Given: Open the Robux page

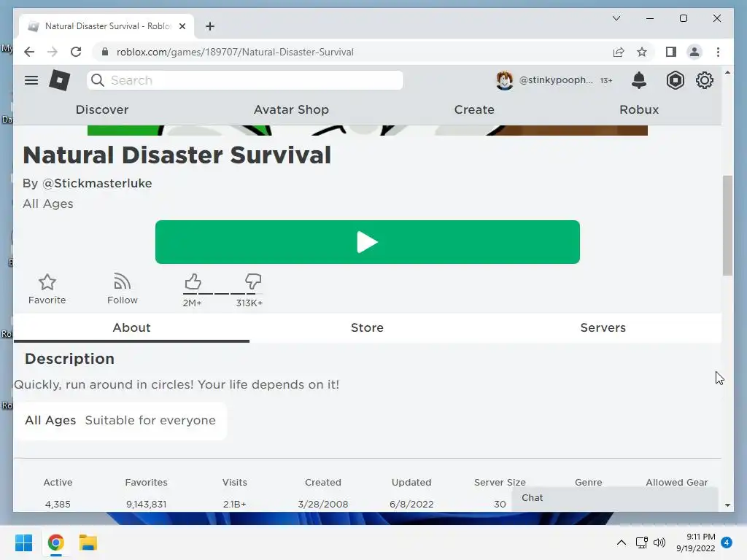Looking at the screenshot, I should (x=639, y=109).
